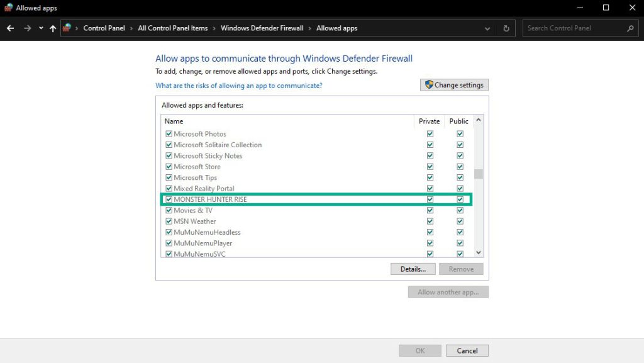The height and width of the screenshot is (363, 644).
Task: Toggle MuMuNemuHeadless name checkbox
Action: (169, 232)
